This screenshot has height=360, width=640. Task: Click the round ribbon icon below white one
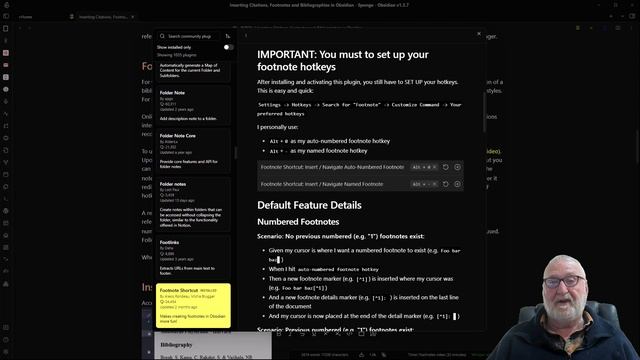tap(6, 89)
